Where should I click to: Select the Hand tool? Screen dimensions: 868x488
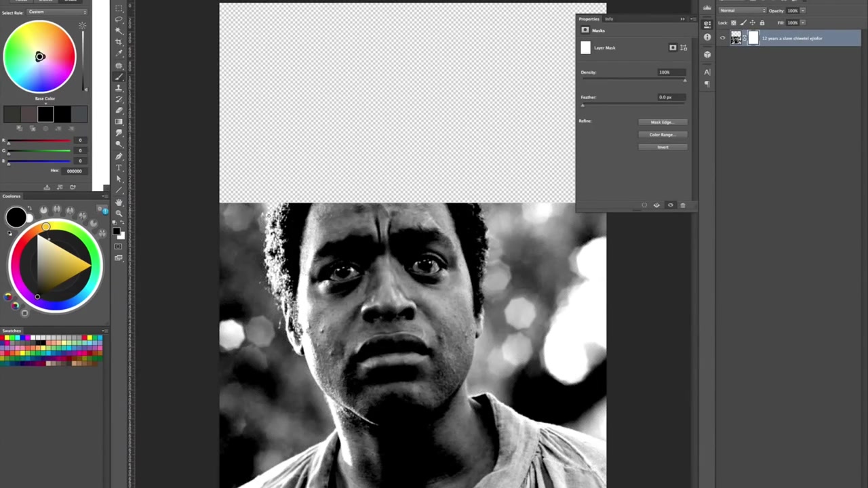[119, 203]
